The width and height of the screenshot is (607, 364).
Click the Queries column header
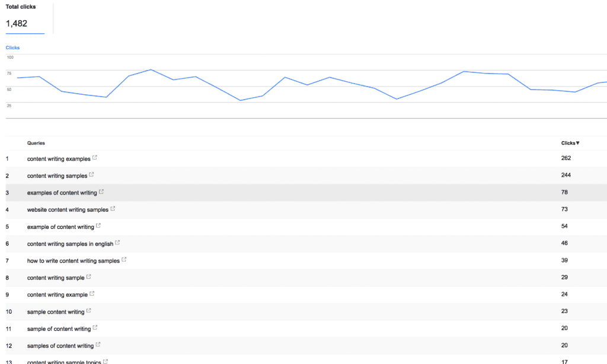36,143
